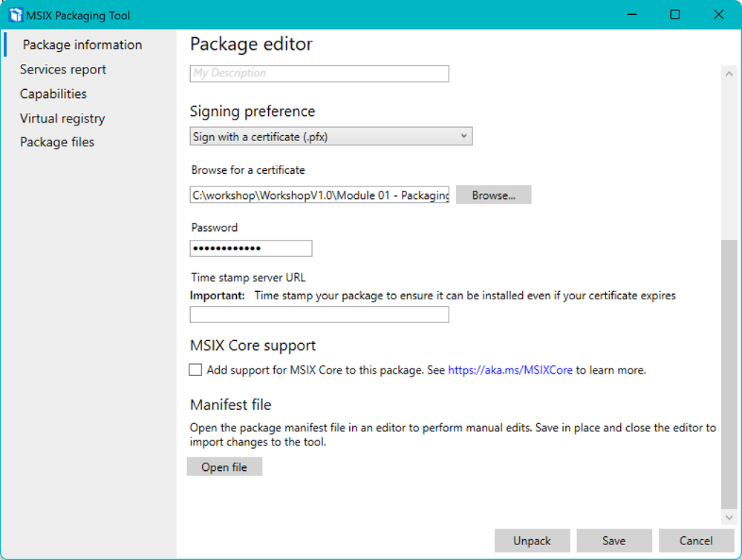Screen dimensions: 742x560
Task: Open the Signing preference dropdown
Action: click(331, 137)
